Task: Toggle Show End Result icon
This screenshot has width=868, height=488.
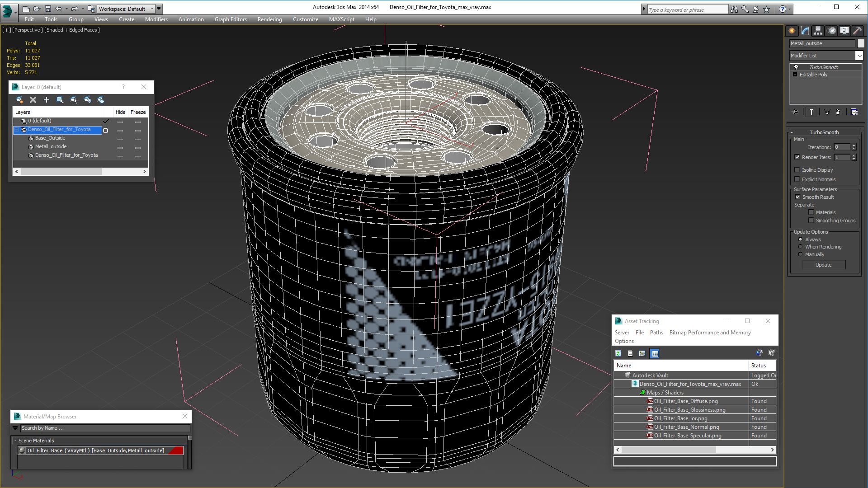Action: pyautogui.click(x=811, y=112)
